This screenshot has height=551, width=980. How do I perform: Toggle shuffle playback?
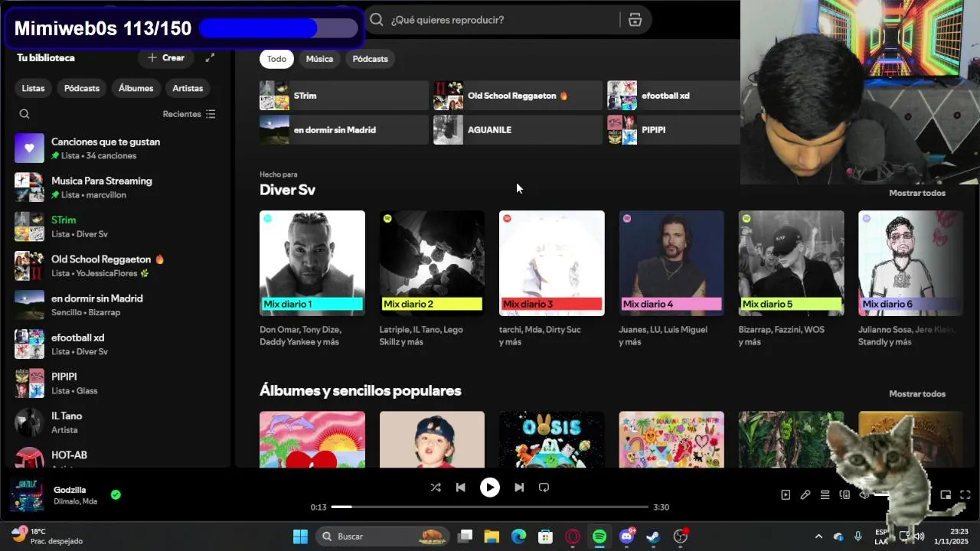(436, 487)
